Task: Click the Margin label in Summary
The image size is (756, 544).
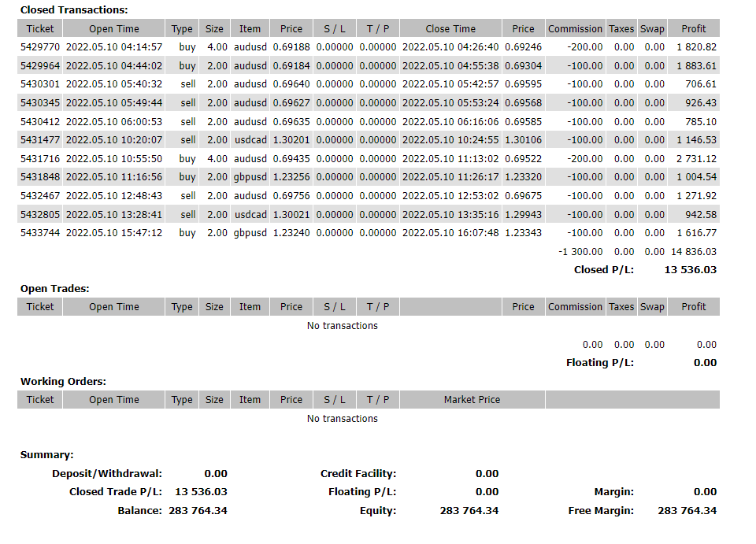Action: pyautogui.click(x=613, y=492)
